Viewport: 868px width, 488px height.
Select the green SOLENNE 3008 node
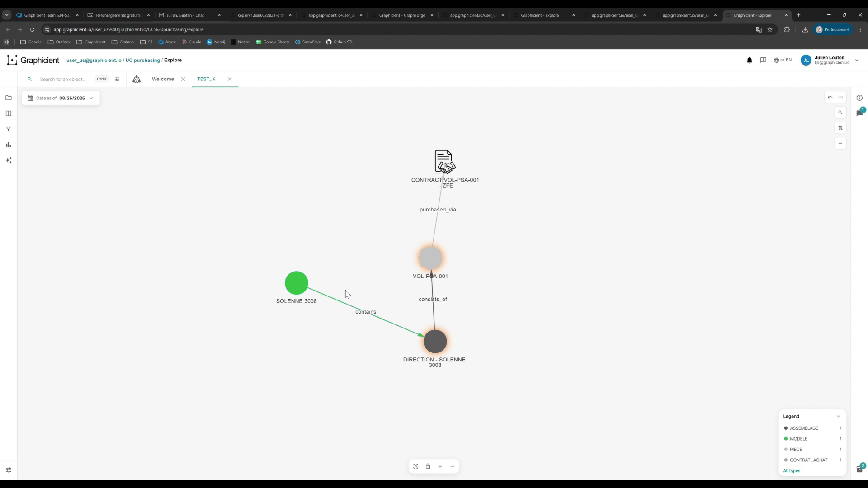click(297, 283)
